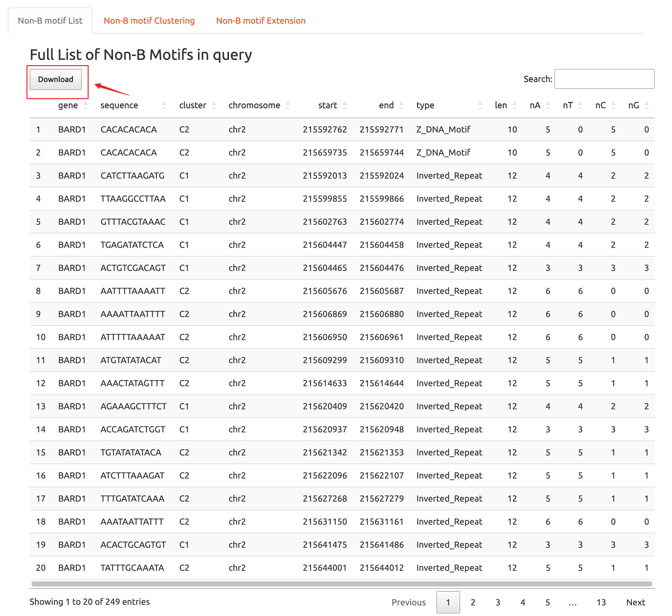The height and width of the screenshot is (616, 672).
Task: Select sequence AAAATTAATTTT cell
Action: coord(133,314)
